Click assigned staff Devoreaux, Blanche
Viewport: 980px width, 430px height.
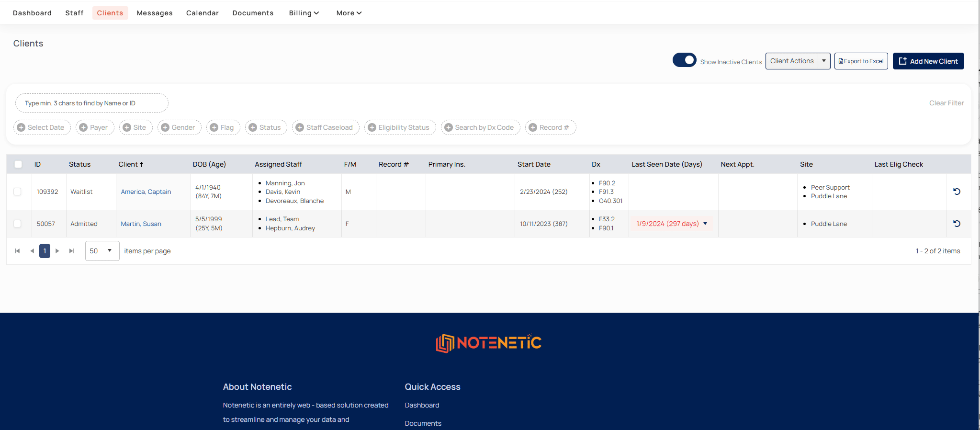[294, 201]
